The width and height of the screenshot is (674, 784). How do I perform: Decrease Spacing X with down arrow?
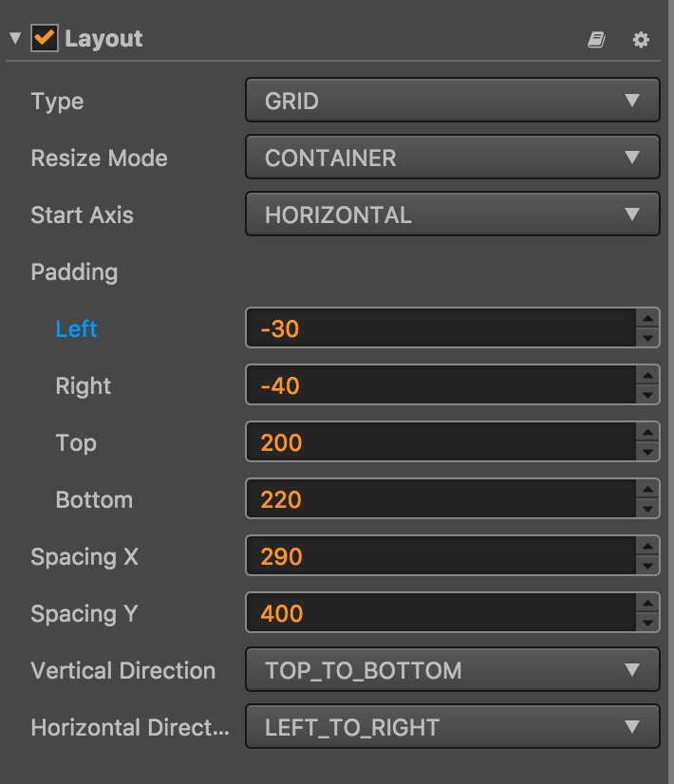coord(648,566)
